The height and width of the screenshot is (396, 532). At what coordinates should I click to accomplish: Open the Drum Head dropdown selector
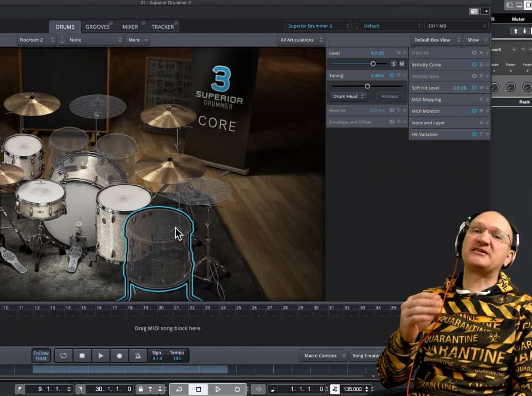[x=348, y=96]
